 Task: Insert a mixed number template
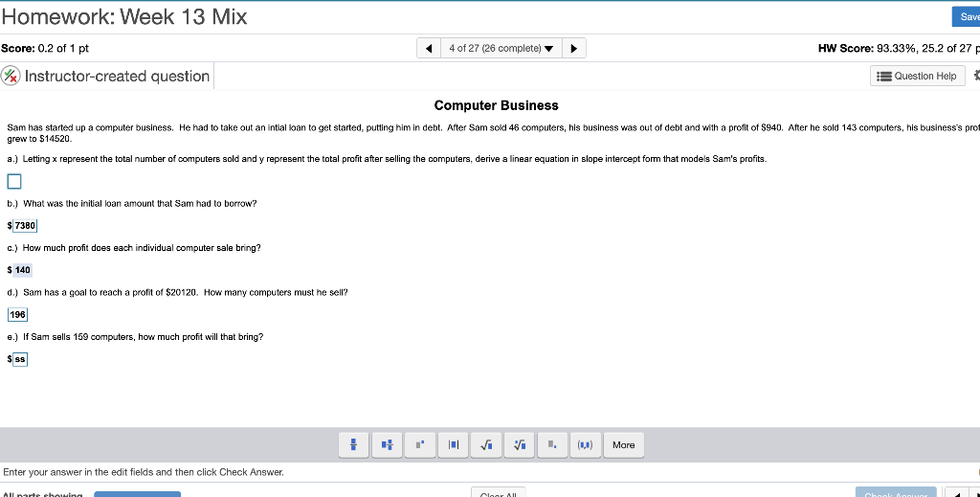tap(387, 445)
